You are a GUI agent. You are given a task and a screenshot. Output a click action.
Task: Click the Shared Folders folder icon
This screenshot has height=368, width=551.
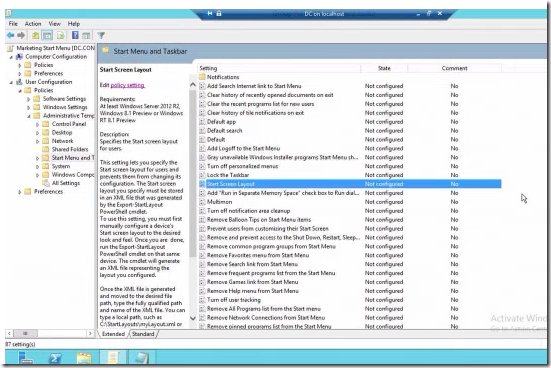[46, 149]
